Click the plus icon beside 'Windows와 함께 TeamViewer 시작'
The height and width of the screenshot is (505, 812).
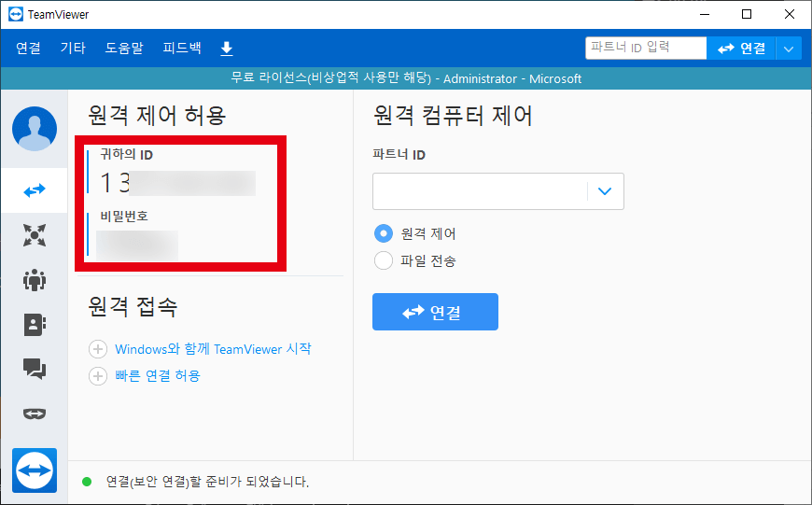click(x=98, y=349)
